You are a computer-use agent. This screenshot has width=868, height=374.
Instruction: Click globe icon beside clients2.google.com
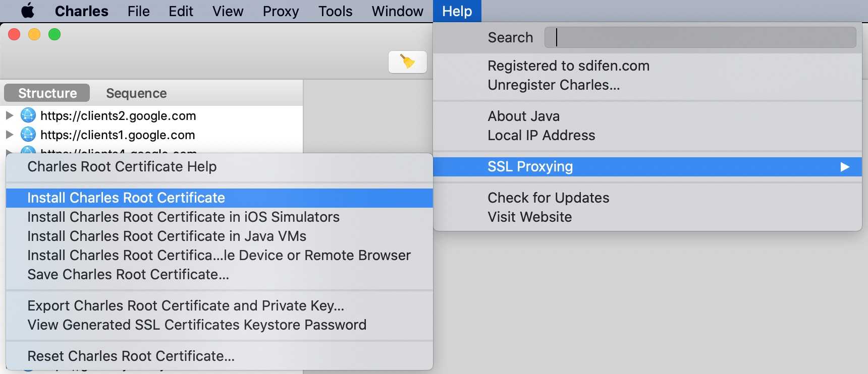point(28,115)
